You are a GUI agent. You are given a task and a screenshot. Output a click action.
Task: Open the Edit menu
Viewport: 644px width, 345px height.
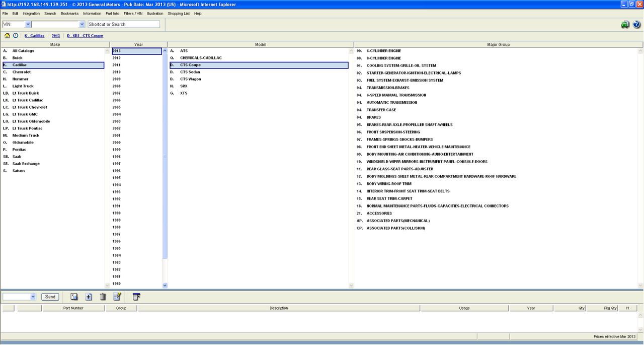point(15,14)
